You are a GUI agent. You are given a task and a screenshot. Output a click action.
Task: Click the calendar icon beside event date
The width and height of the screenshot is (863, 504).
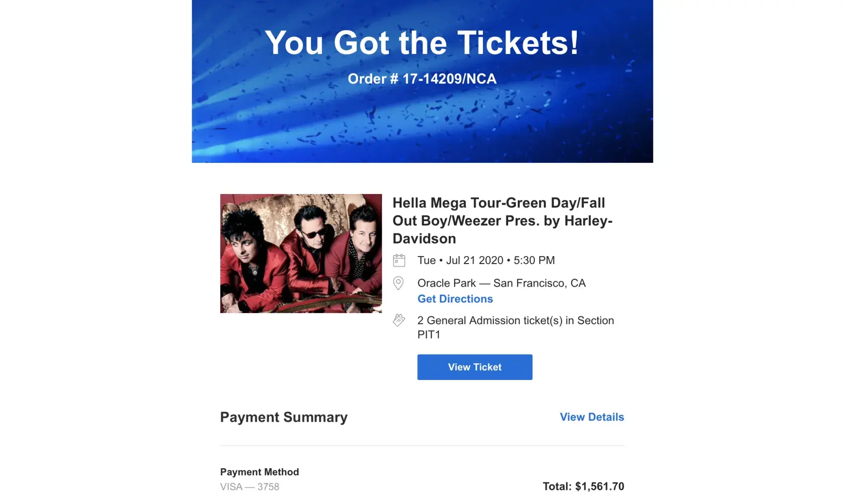(x=399, y=261)
